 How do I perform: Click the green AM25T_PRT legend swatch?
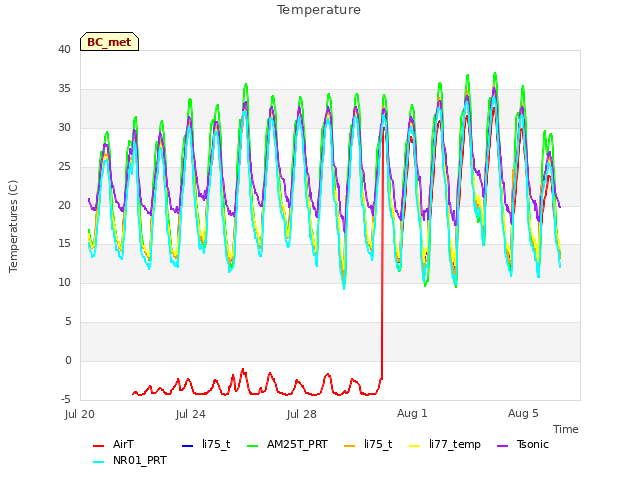click(253, 446)
